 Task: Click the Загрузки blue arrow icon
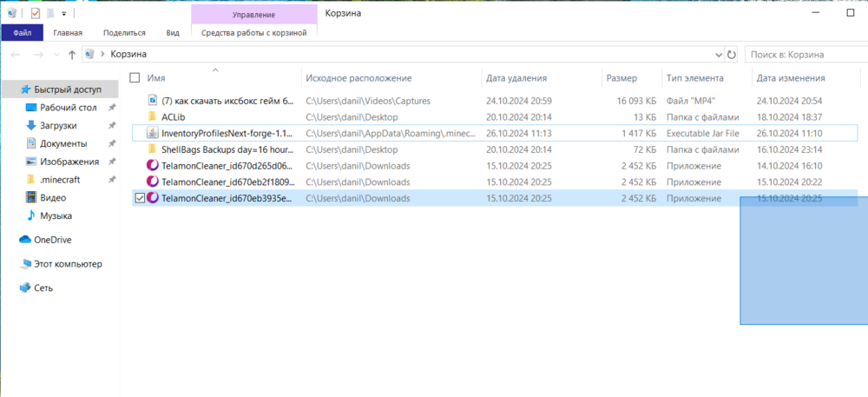coord(31,126)
